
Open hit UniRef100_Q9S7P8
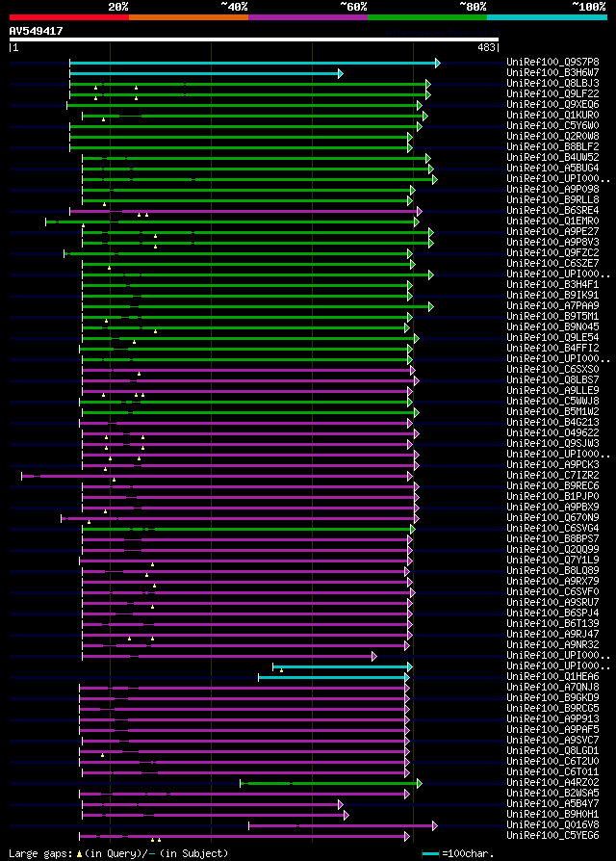[x=552, y=62]
